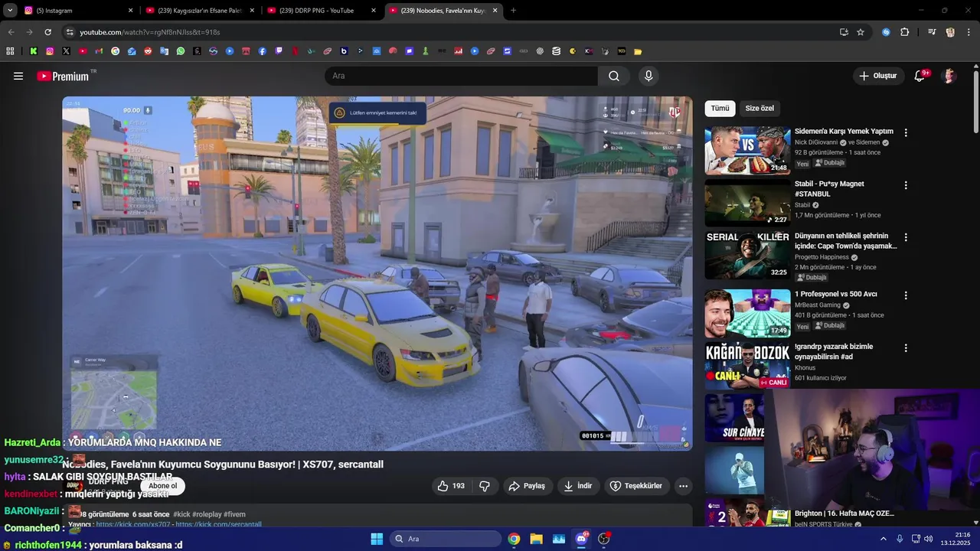The height and width of the screenshot is (551, 980).
Task: Click the Abone ol subscribe button
Action: coord(162,486)
